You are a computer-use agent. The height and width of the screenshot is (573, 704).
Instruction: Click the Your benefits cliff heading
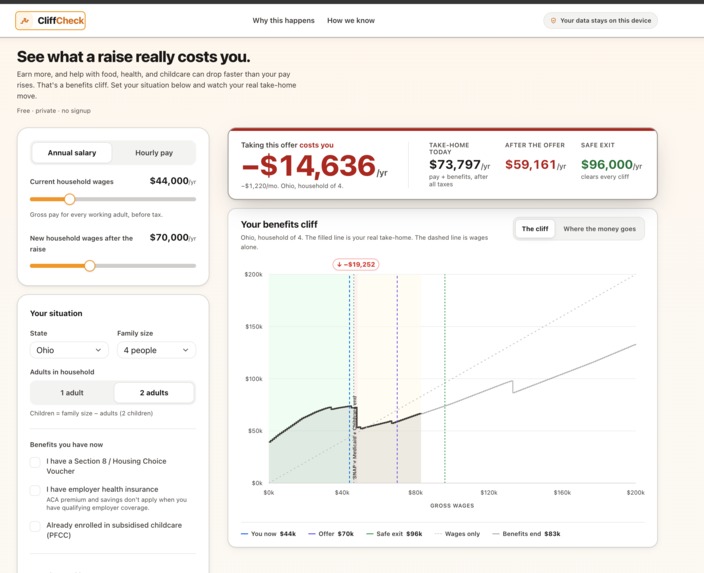pos(279,225)
